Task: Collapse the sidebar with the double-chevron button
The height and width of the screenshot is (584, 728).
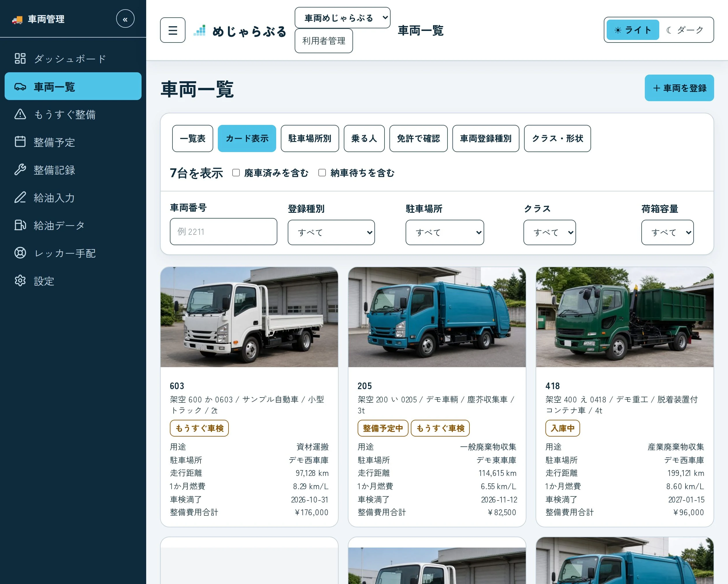Action: pos(125,19)
